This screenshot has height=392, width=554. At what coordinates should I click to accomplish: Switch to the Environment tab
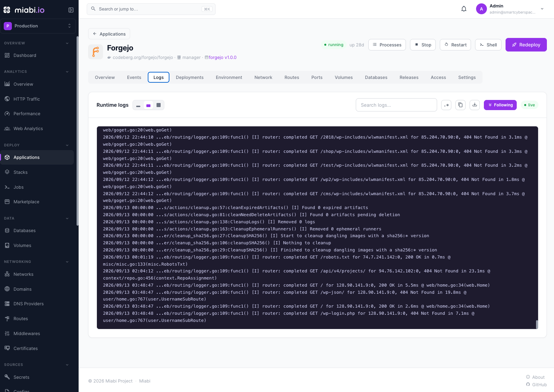(x=229, y=78)
